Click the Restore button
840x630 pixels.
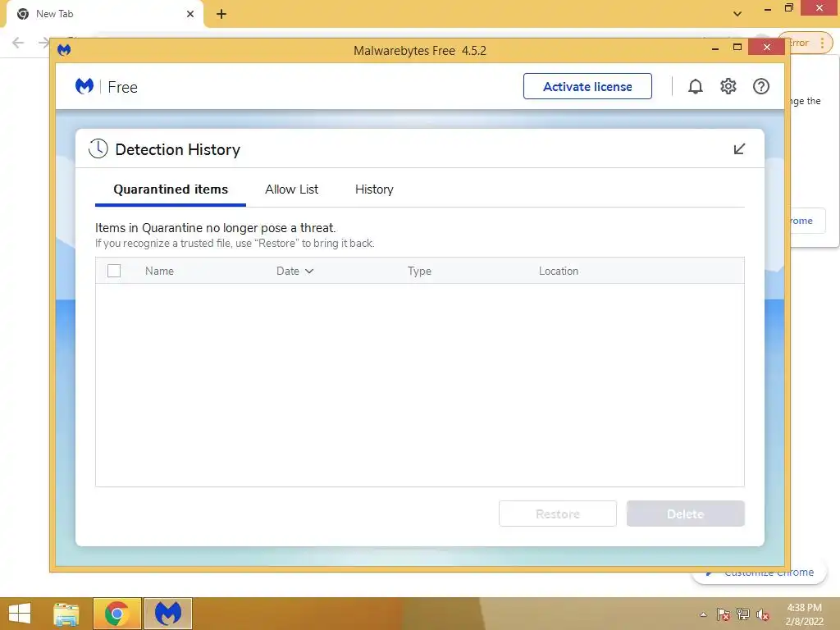point(558,514)
